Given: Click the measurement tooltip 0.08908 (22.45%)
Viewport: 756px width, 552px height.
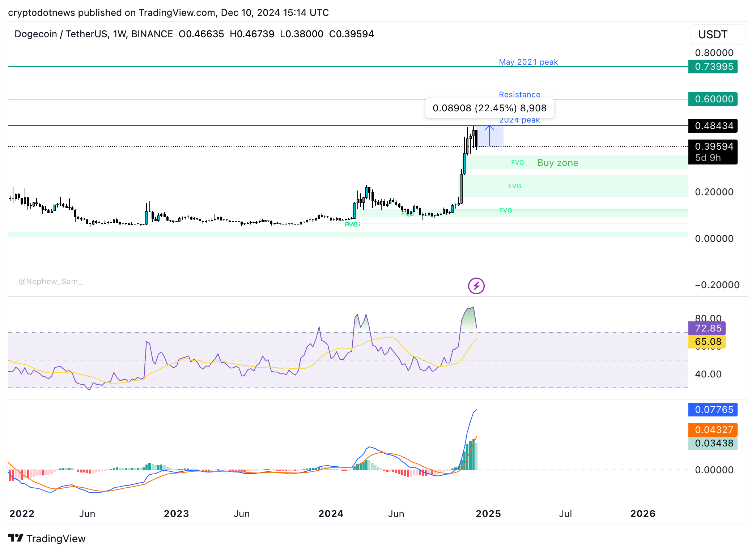Looking at the screenshot, I should click(x=489, y=108).
